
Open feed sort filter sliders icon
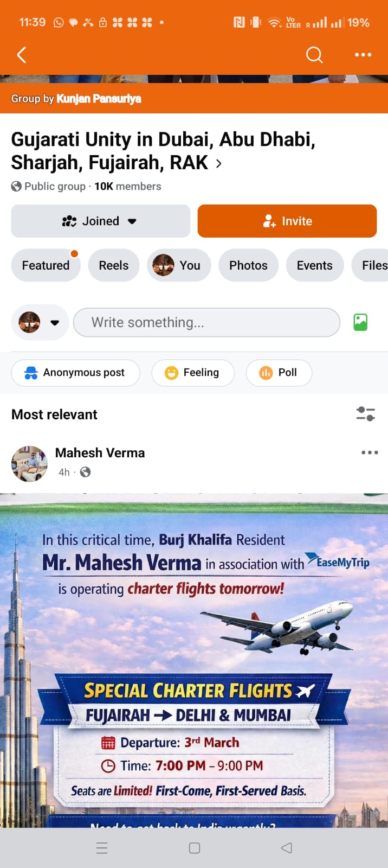[x=366, y=414]
